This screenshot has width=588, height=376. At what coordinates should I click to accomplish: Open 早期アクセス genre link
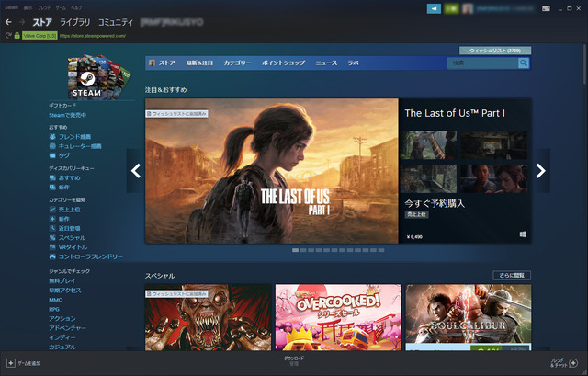65,291
